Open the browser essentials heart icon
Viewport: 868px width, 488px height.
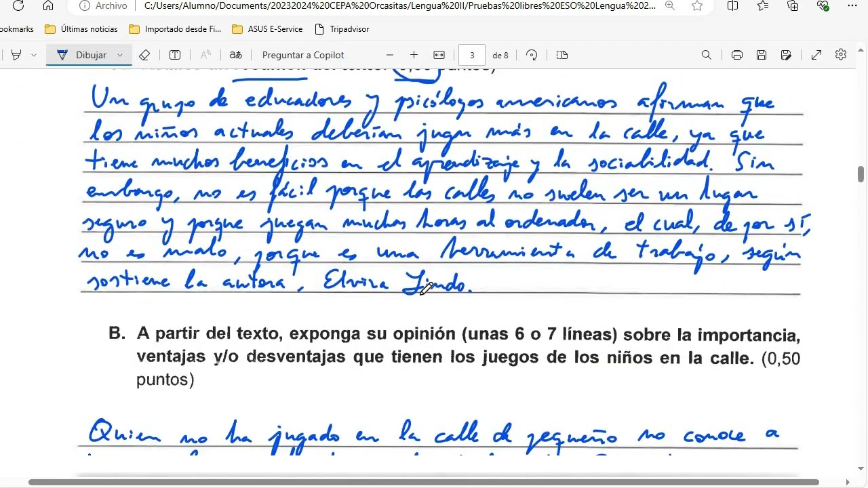823,5
